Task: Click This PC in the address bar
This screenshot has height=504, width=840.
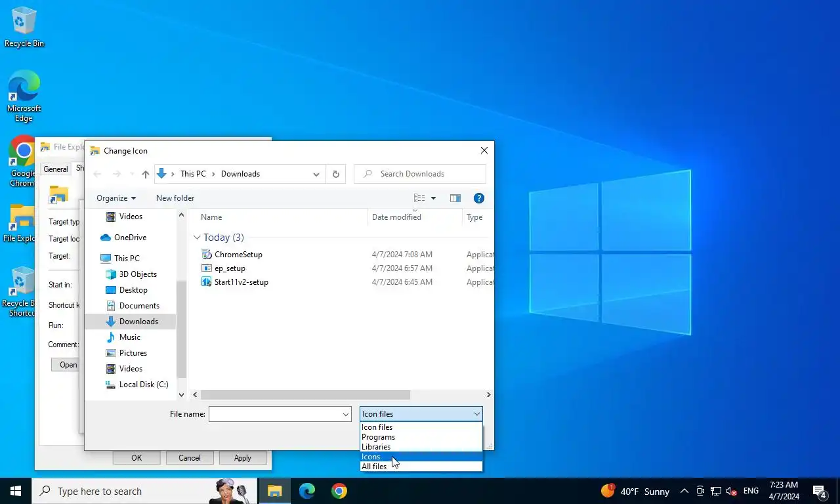Action: click(193, 174)
